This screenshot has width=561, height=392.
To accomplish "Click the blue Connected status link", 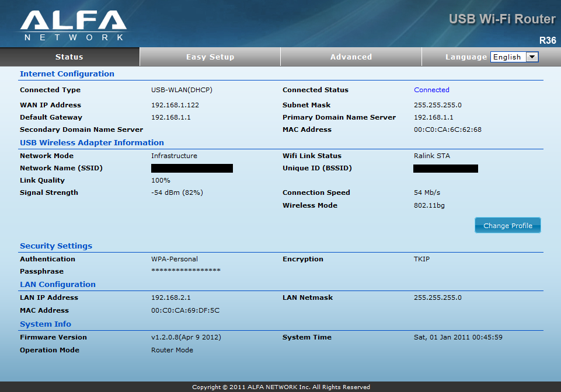I will [x=431, y=90].
